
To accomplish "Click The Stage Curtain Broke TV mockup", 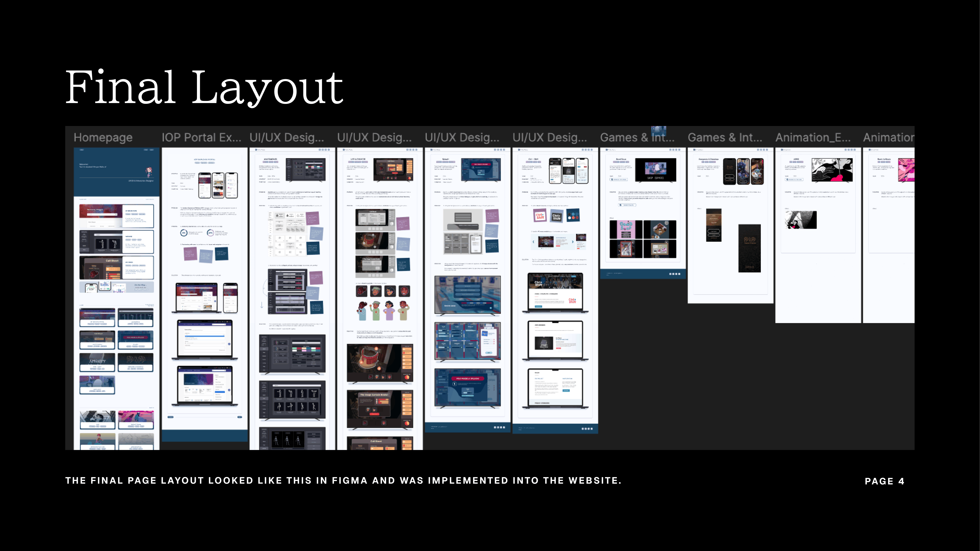I will 380,409.
